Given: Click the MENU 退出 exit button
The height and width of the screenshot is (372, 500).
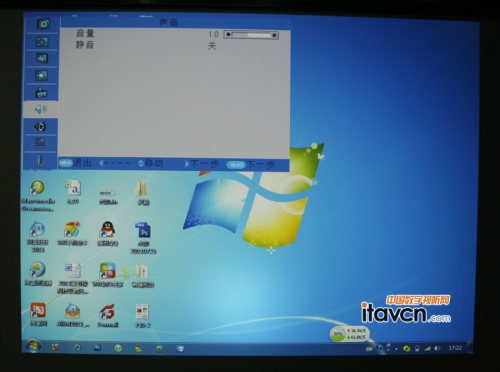Looking at the screenshot, I should pyautogui.click(x=75, y=163).
